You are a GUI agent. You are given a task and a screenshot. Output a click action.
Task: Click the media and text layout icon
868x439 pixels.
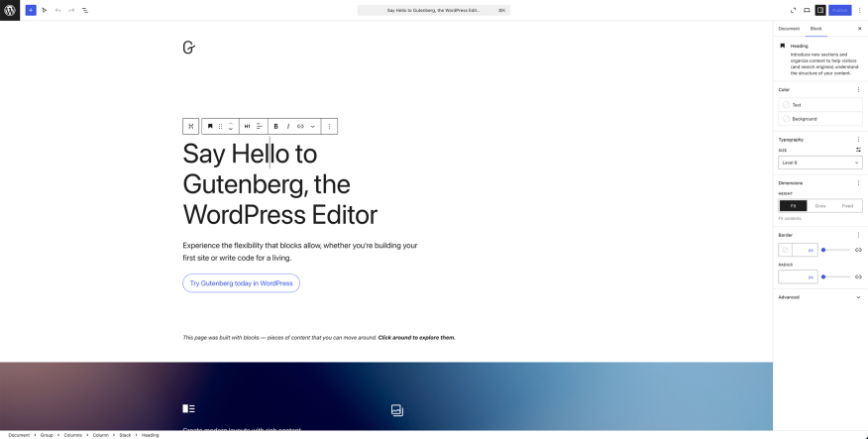click(x=189, y=408)
